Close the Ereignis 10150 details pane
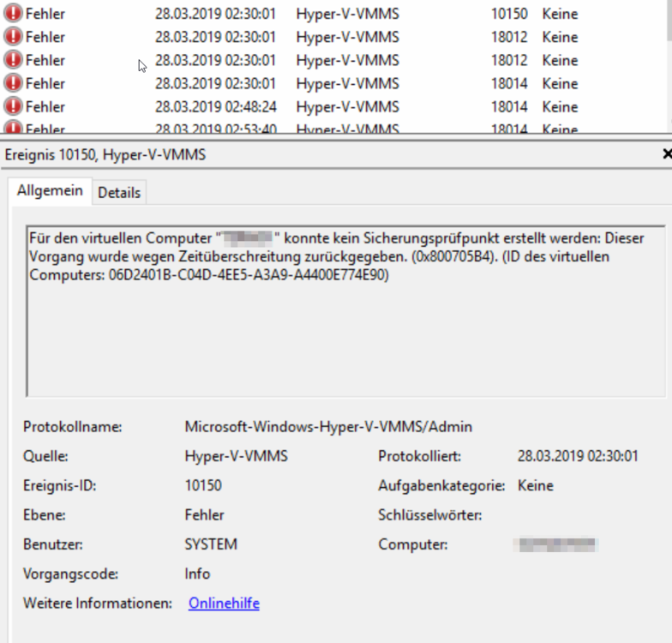 [x=667, y=154]
